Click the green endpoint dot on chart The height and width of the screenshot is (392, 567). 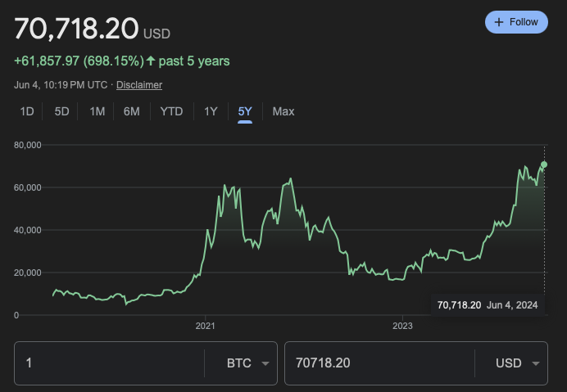(x=544, y=164)
